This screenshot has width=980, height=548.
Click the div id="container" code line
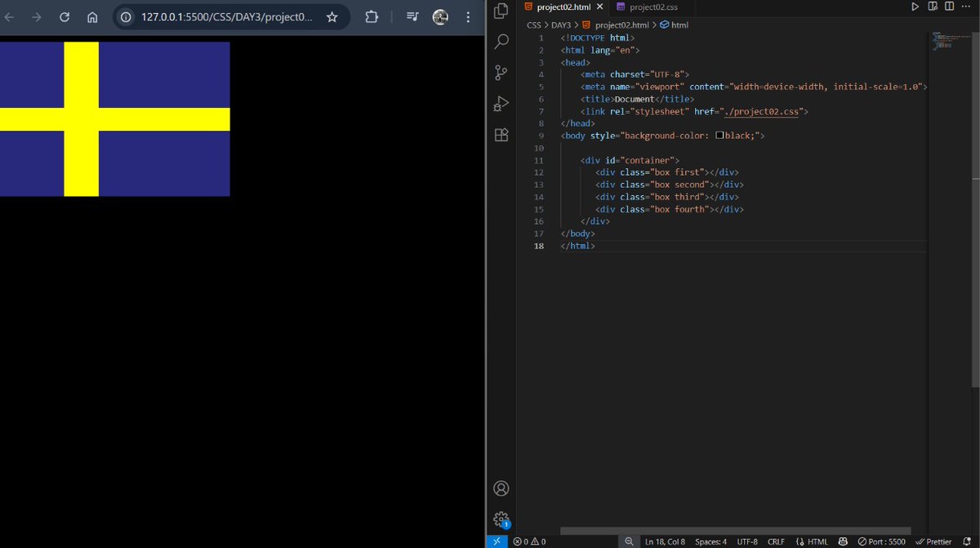point(630,160)
